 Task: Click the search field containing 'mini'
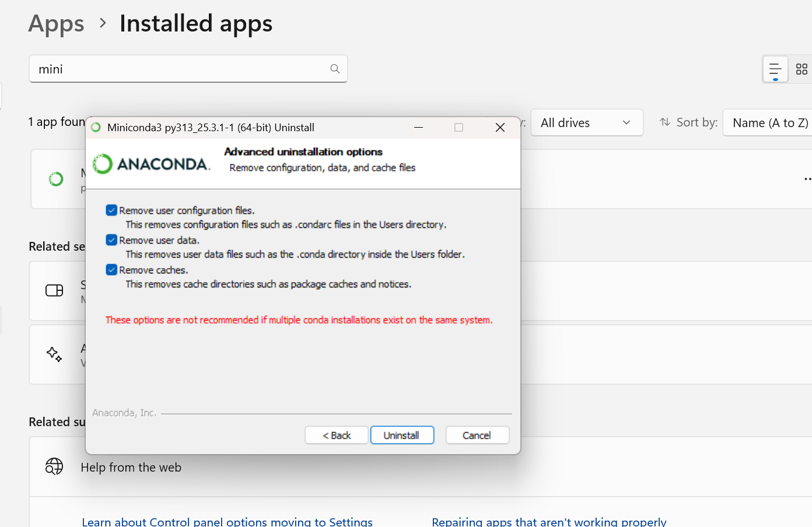(x=188, y=69)
